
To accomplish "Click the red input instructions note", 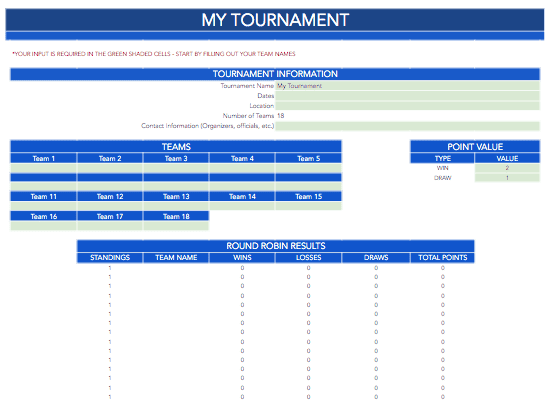I will pyautogui.click(x=154, y=54).
